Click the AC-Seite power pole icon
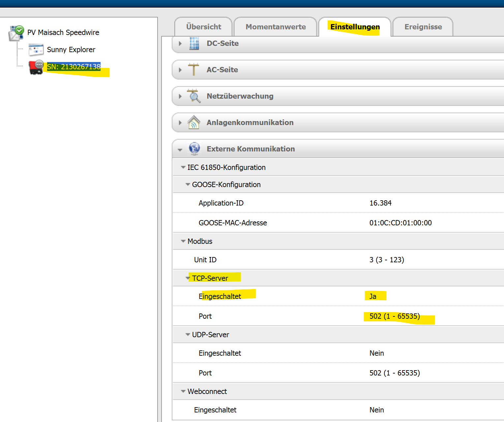This screenshot has height=422, width=504. [x=193, y=70]
